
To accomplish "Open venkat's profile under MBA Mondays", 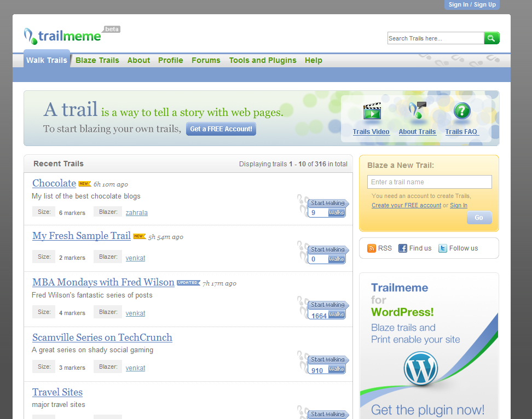I will 135,313.
